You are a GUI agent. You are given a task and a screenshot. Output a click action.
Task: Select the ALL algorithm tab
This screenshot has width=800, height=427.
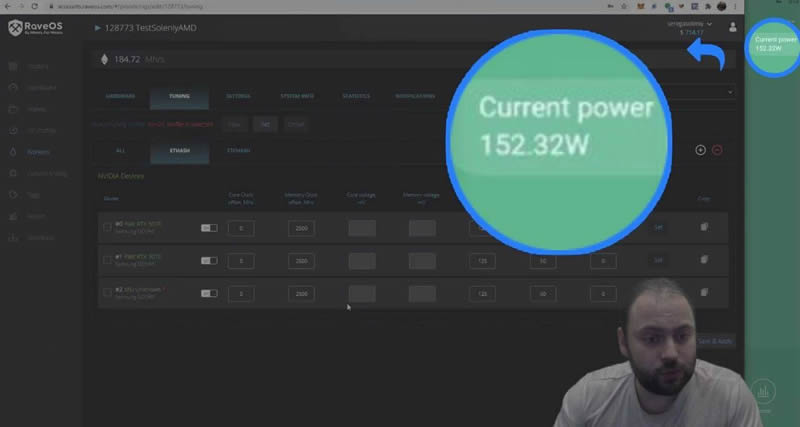click(120, 151)
